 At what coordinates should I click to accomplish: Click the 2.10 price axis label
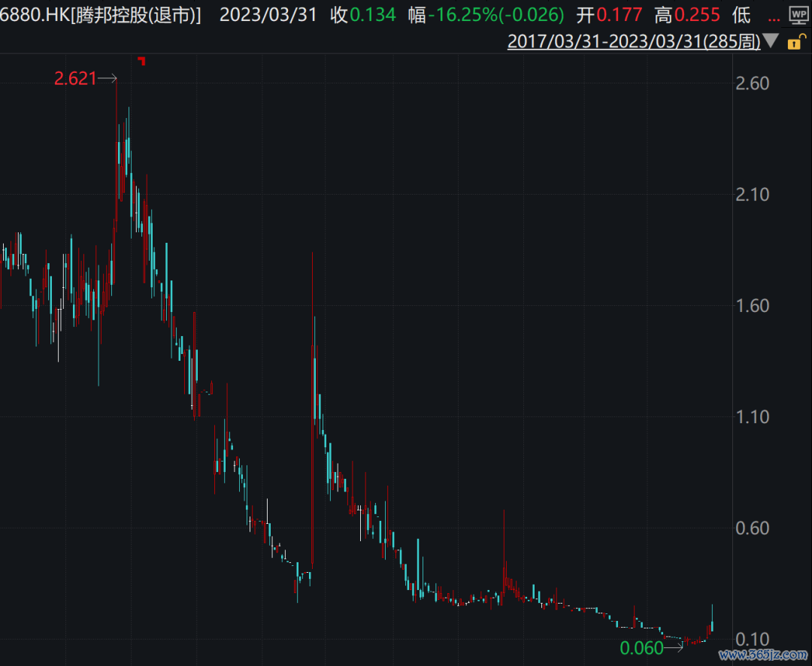click(x=751, y=194)
